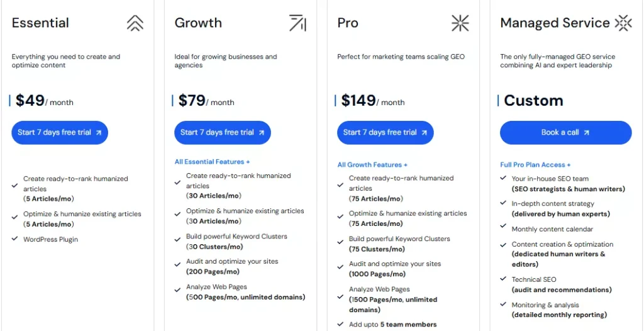Select the Essential plan heading
Screen dimensions: 644x331
(40, 23)
